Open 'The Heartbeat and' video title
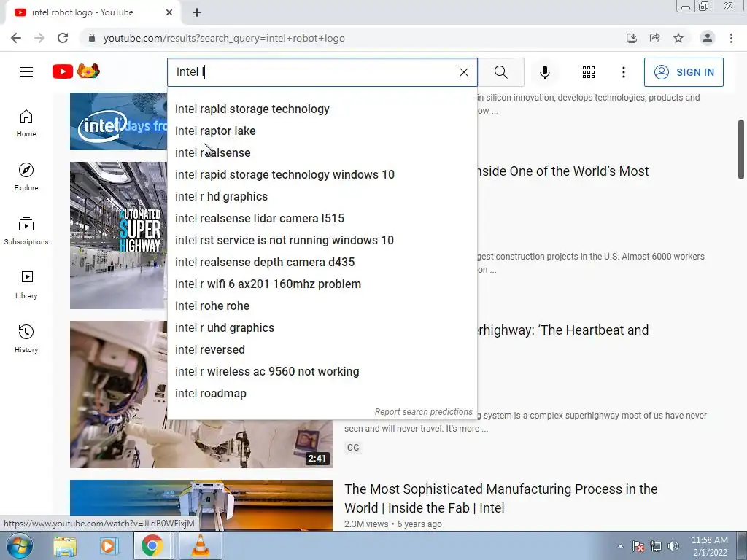747x560 pixels. coord(563,330)
